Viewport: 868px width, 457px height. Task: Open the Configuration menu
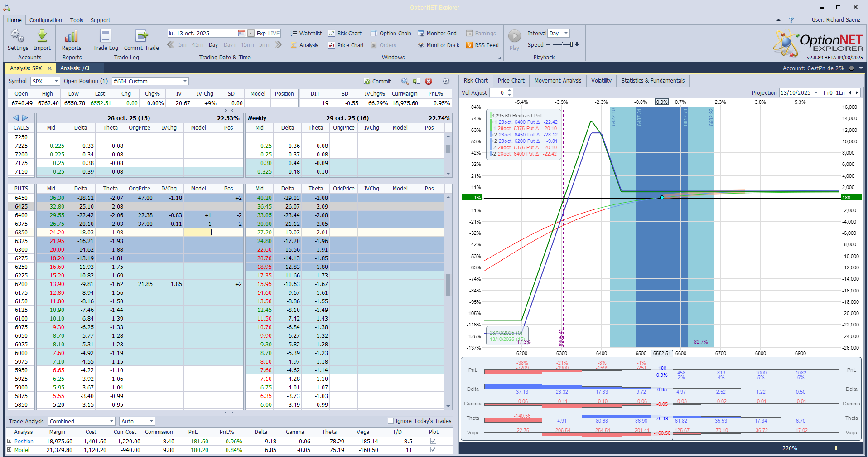click(45, 20)
